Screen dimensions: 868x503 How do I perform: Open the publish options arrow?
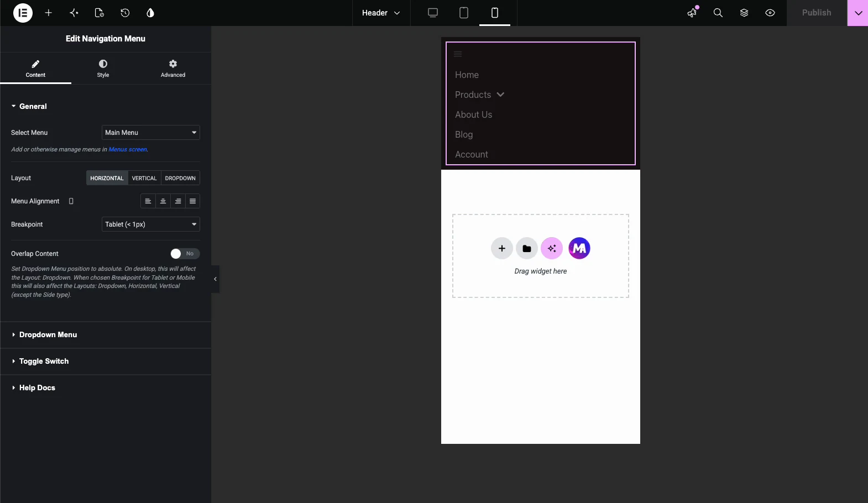tap(858, 13)
